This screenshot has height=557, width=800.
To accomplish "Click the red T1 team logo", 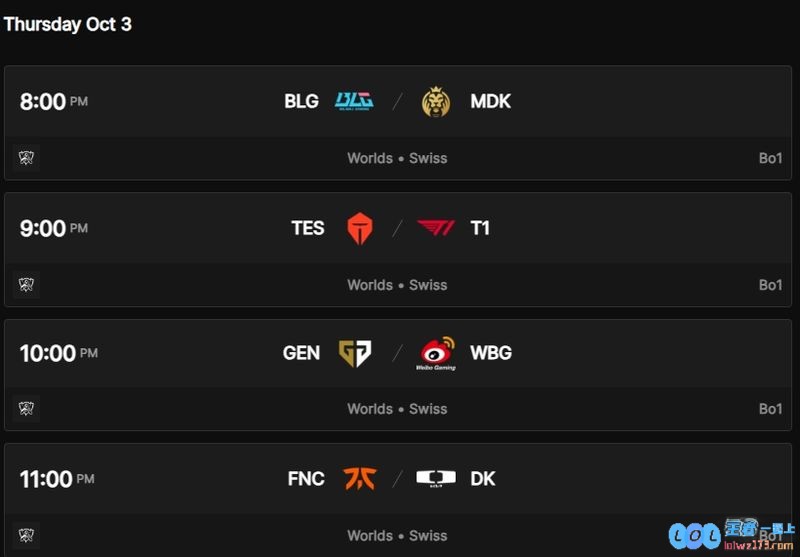I will coord(436,228).
